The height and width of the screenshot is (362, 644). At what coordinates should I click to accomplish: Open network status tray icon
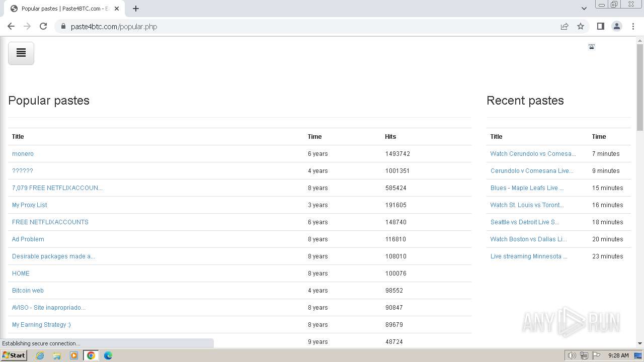[584, 355]
